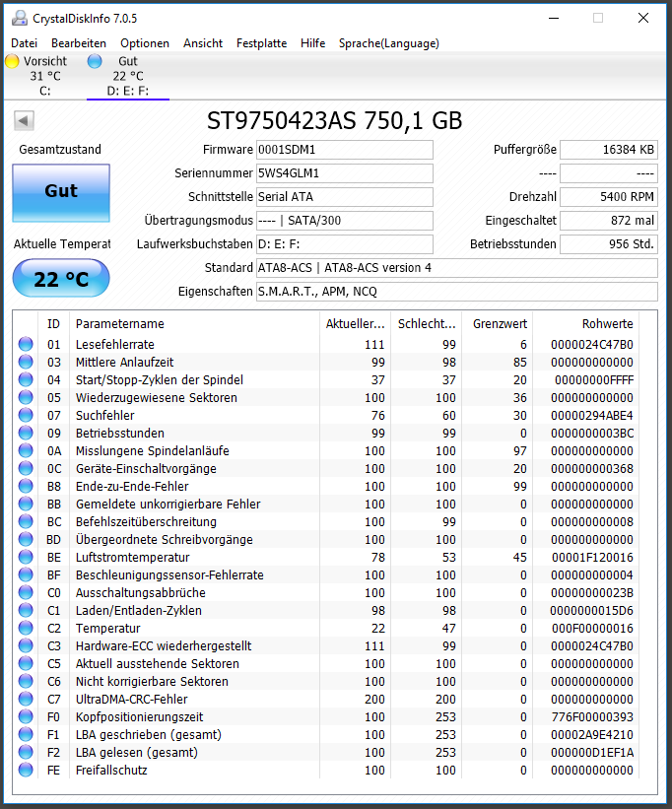672x809 pixels.
Task: Open the Hilfe menu
Action: coord(312,43)
